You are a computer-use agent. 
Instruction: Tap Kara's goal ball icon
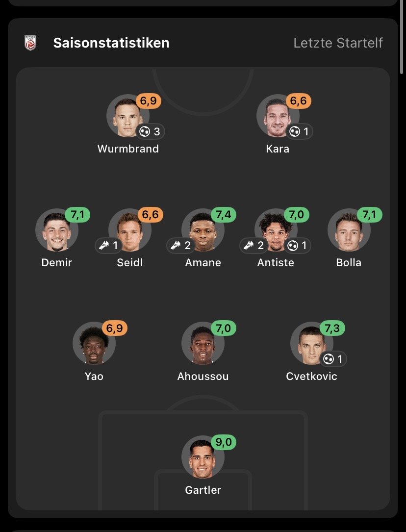(294, 131)
